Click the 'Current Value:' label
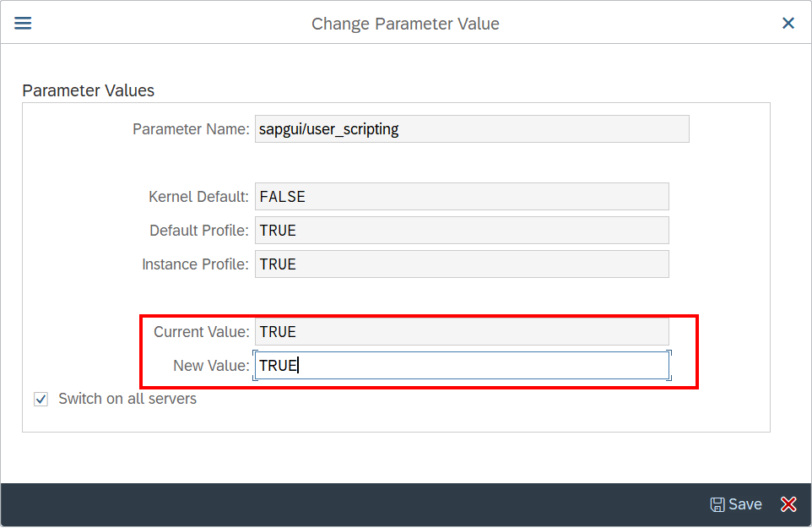Image resolution: width=812 pixels, height=528 pixels. [x=201, y=332]
